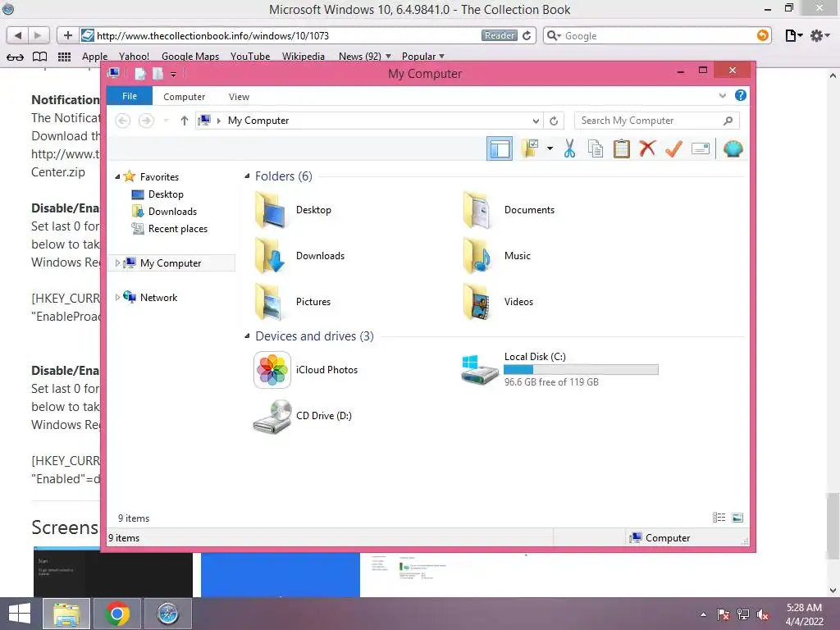Switch to large icons view
840x630 pixels.
737,518
